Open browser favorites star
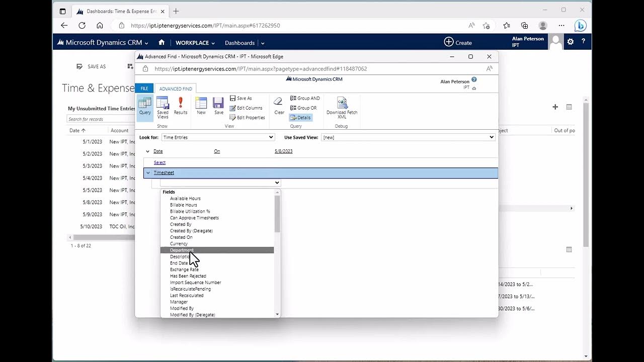This screenshot has width=644, height=362. click(x=506, y=25)
